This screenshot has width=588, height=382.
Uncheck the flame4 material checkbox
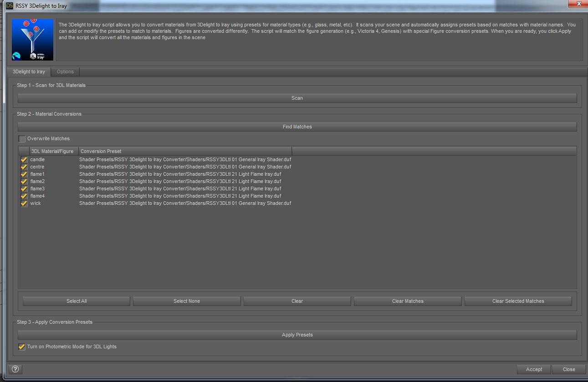point(24,196)
